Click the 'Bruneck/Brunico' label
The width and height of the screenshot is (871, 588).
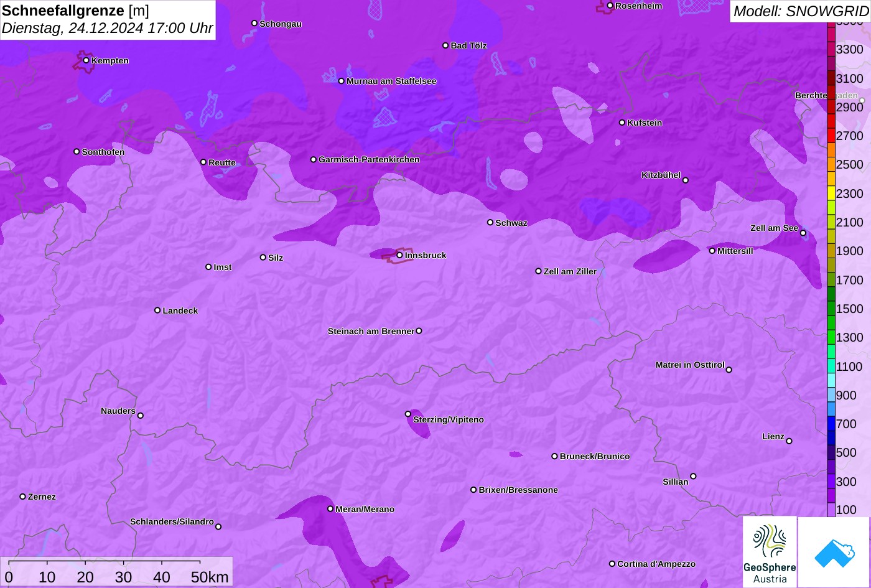[x=595, y=456]
